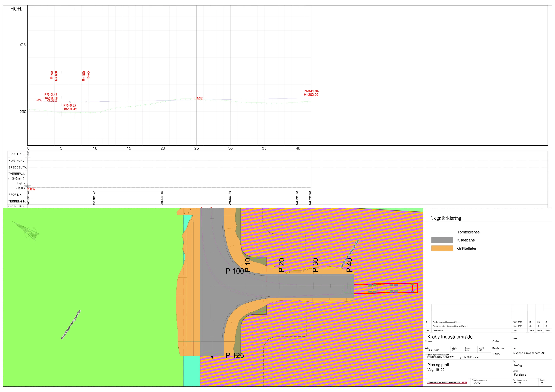The width and height of the screenshot is (555, 392).
Task: Click the "PR=41.94" profile annotation
Action: tap(311, 91)
